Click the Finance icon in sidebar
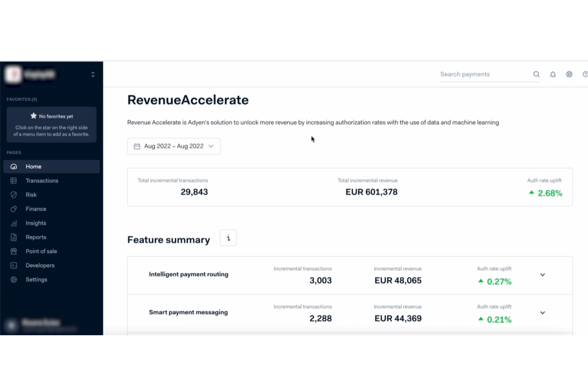 coord(14,209)
